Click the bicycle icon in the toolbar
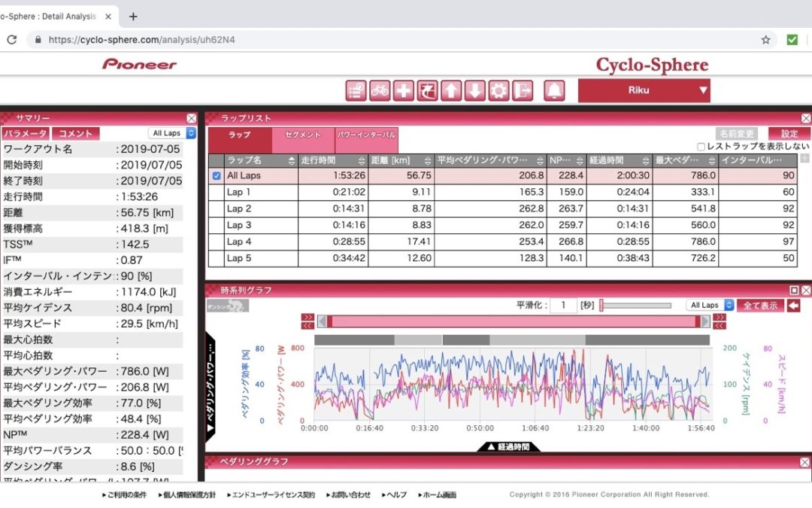The image size is (812, 508). pos(380,91)
